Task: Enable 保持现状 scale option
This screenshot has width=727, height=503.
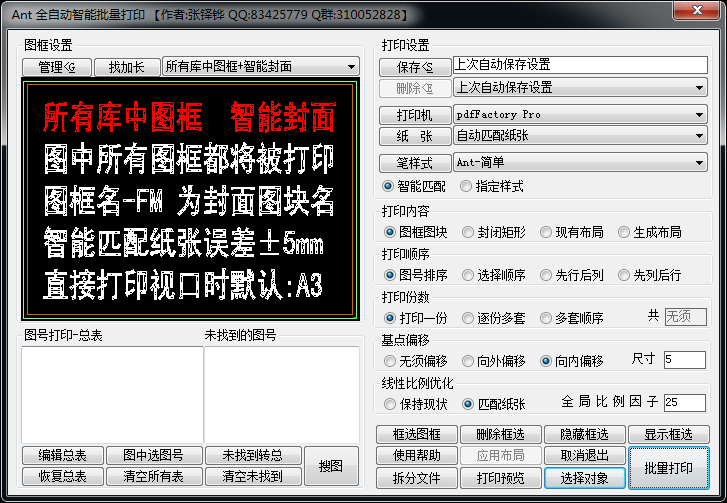Action: [x=390, y=404]
